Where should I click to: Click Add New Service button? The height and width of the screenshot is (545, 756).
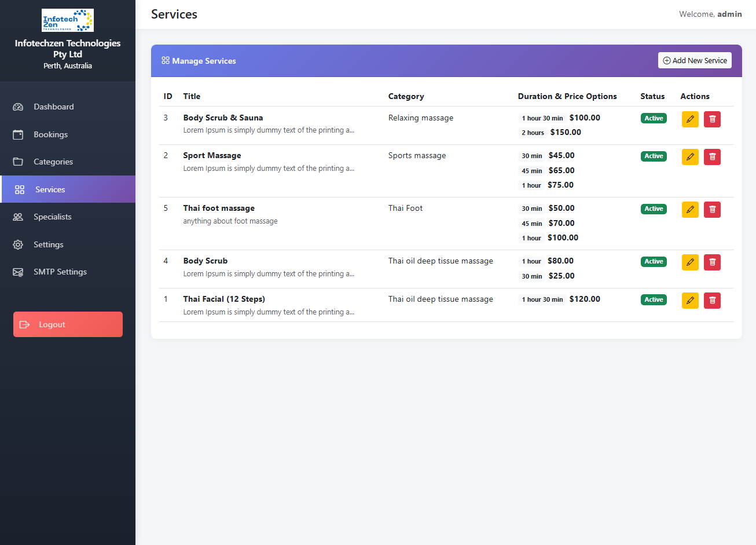point(695,61)
